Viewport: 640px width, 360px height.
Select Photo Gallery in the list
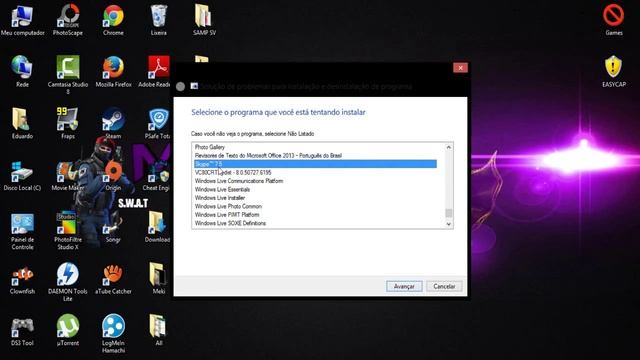click(x=316, y=147)
